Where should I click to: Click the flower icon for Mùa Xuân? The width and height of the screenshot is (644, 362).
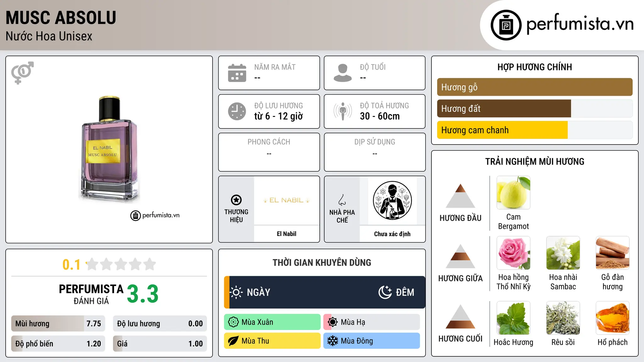(x=233, y=322)
